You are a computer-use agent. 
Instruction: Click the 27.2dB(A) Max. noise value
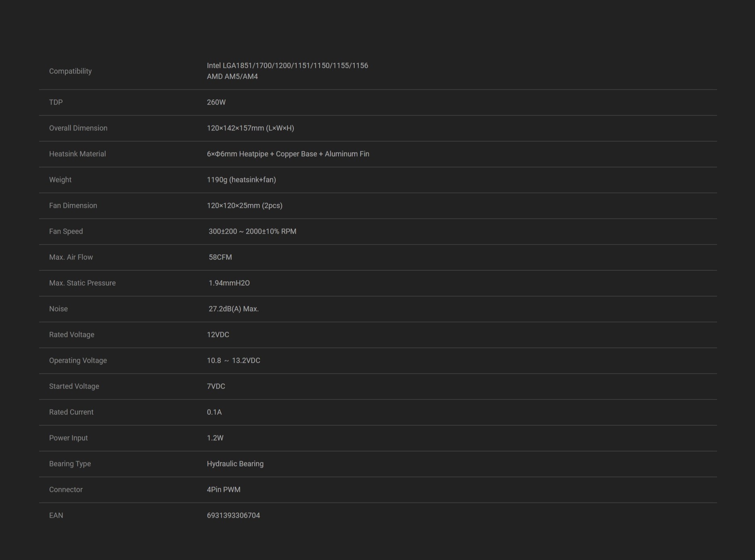pyautogui.click(x=233, y=309)
